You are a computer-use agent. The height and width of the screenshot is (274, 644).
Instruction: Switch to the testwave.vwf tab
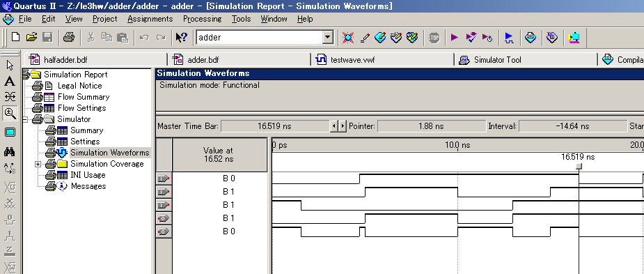click(382, 60)
